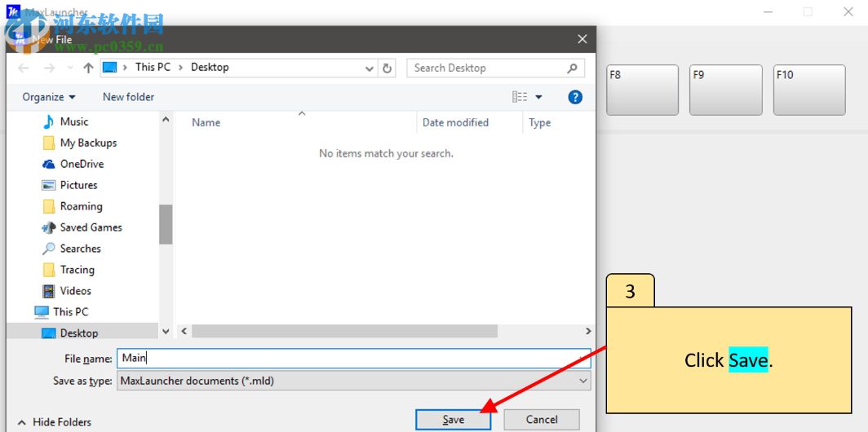The image size is (868, 432).
Task: Click the PC icon in address bar
Action: click(111, 68)
